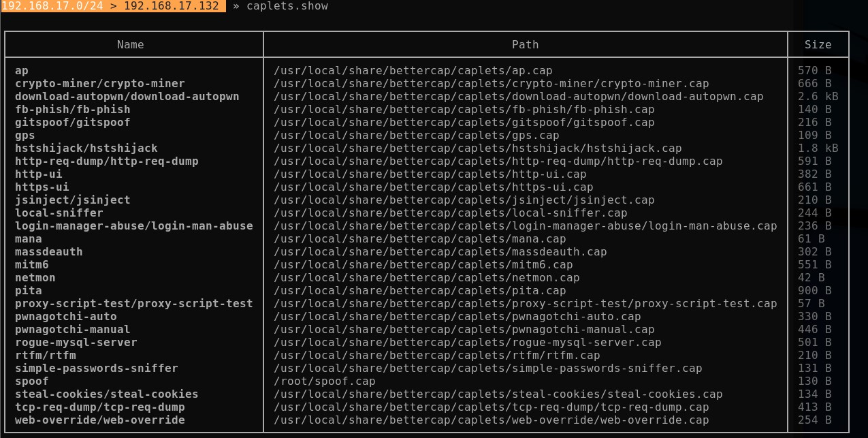Click the Size column header
Viewport: 868px width, 438px height.
point(818,44)
